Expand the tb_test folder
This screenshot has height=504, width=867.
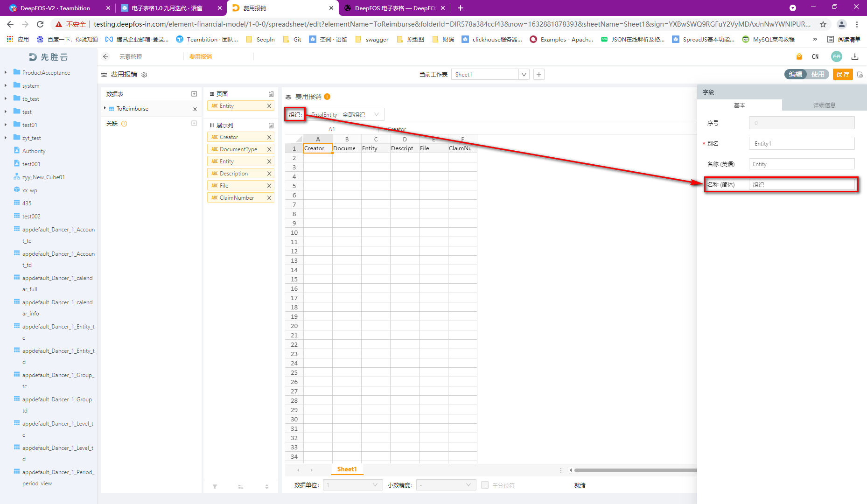5,98
